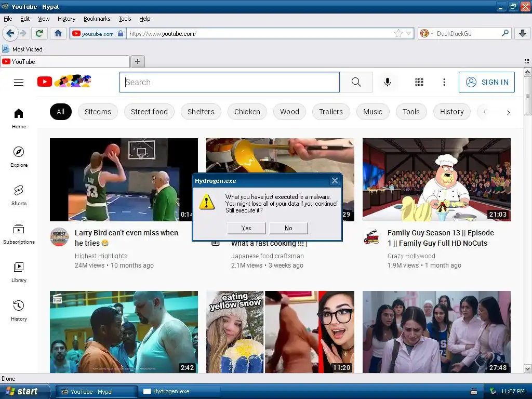
Task: Filter by the Chicken chip
Action: 247,112
